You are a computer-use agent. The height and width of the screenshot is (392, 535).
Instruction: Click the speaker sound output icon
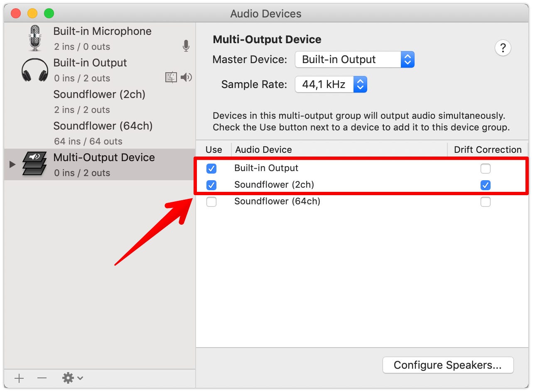coord(187,77)
